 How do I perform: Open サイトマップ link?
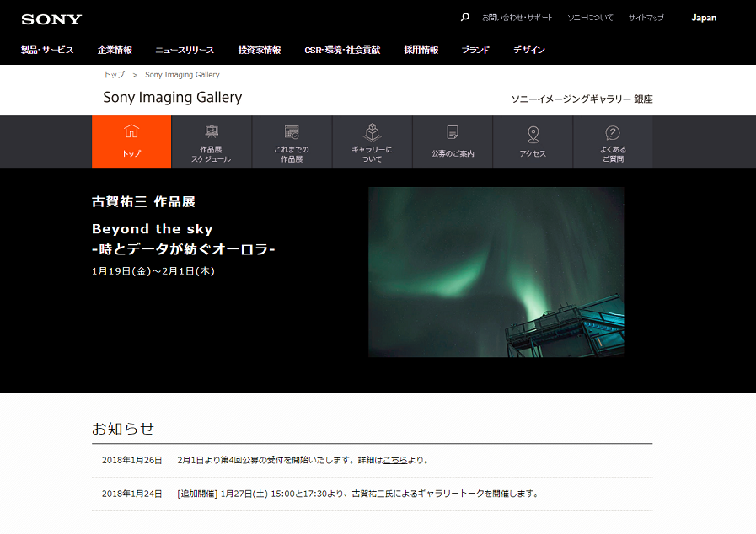[646, 18]
